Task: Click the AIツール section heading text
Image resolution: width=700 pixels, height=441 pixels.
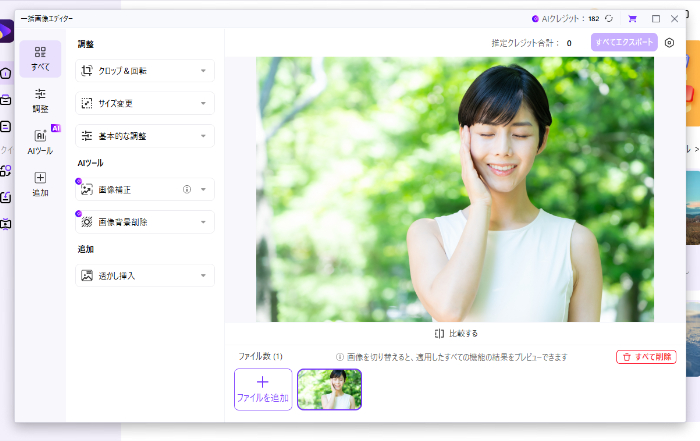Action: [90, 163]
